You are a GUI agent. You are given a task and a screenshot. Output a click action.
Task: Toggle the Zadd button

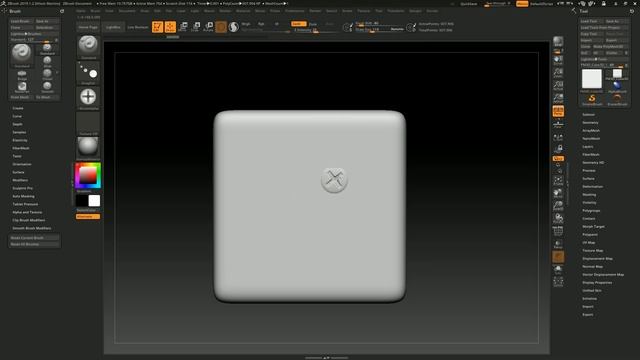299,24
